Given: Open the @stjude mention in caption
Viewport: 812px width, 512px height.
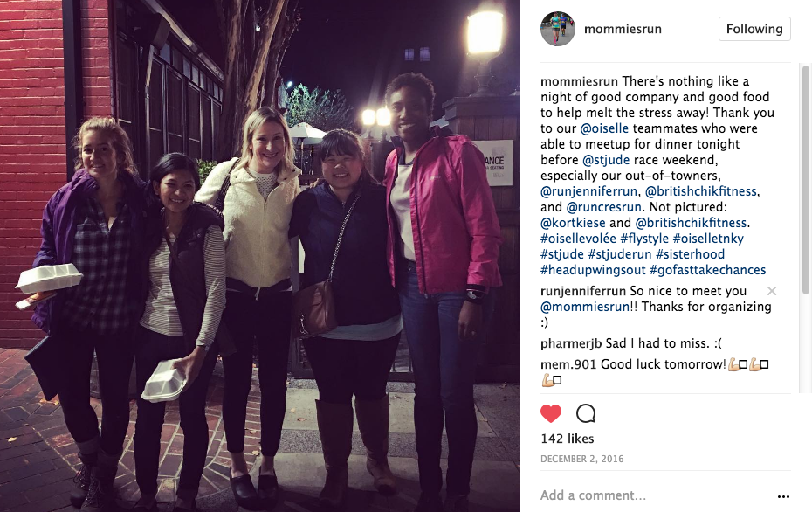Looking at the screenshot, I should (606, 160).
